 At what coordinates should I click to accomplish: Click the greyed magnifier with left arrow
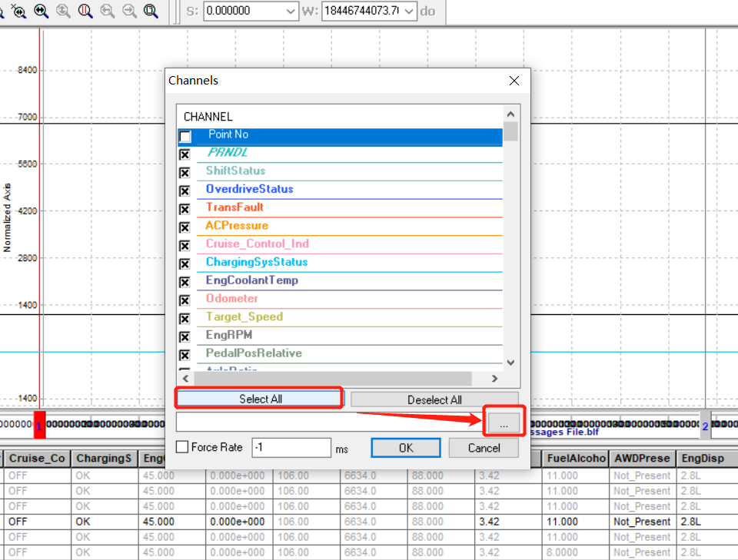tap(108, 10)
